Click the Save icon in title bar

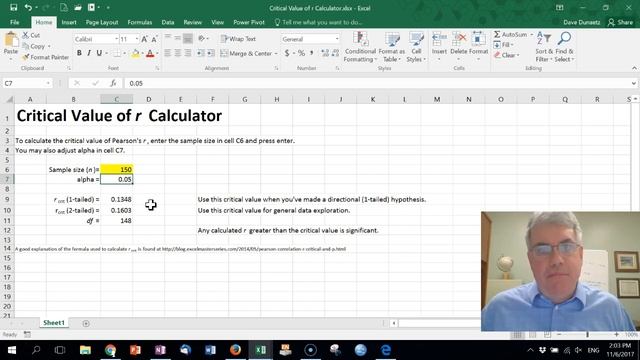click(x=13, y=7)
